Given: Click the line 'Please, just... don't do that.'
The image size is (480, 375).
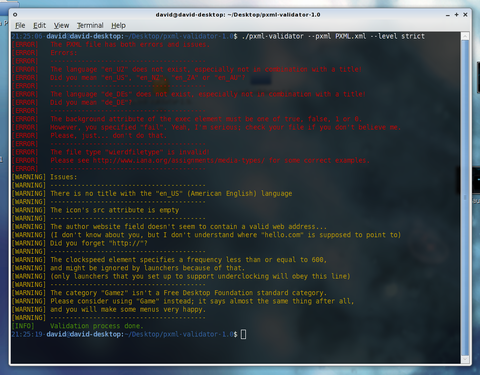Looking at the screenshot, I should click(108, 135).
